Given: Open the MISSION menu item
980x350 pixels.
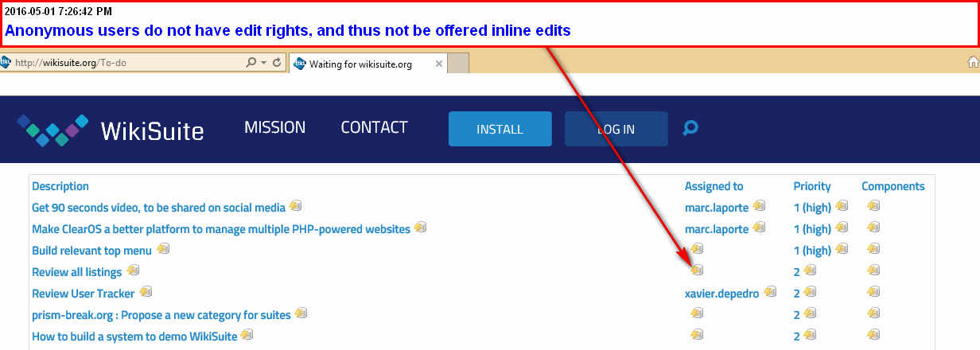Looking at the screenshot, I should (274, 128).
